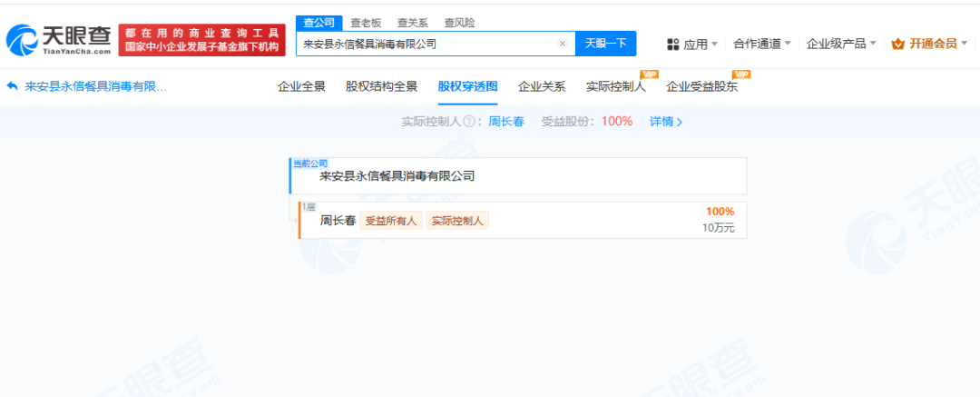The height and width of the screenshot is (397, 980).
Task: Switch to the 企业关系 tab
Action: click(542, 87)
